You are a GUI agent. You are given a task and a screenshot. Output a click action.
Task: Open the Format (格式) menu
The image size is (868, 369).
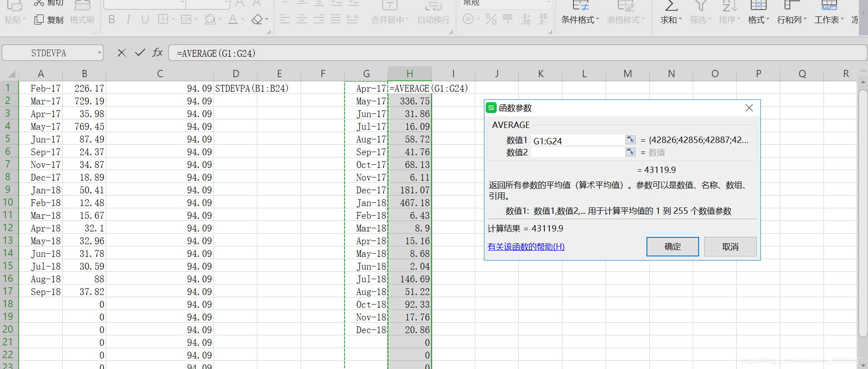759,20
